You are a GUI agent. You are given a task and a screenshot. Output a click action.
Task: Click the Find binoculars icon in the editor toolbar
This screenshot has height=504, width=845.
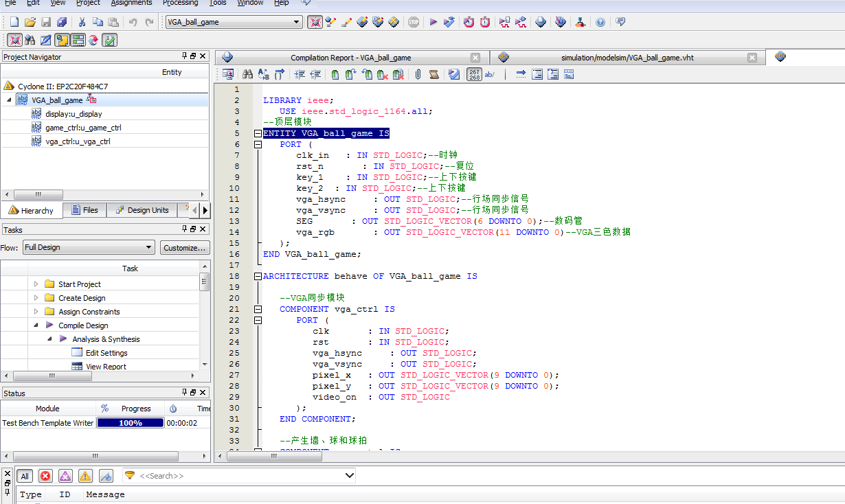pos(247,74)
